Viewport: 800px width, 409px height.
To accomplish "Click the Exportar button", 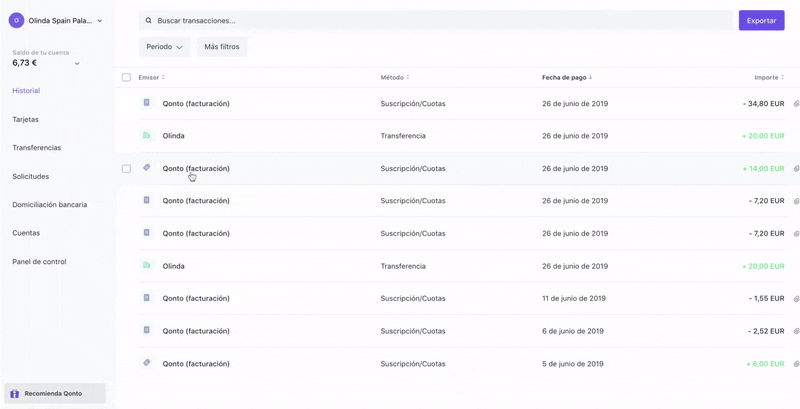I will point(761,20).
